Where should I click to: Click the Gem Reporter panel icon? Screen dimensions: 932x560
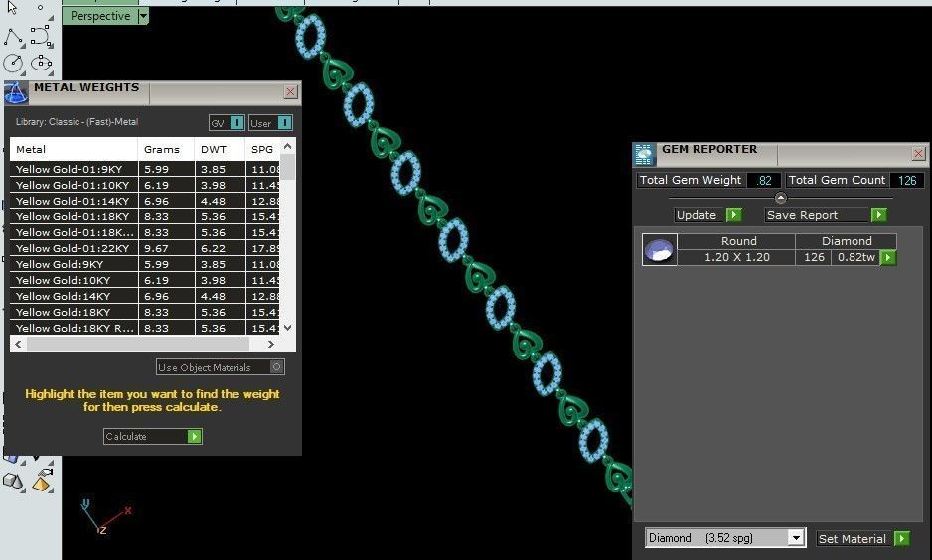pos(644,154)
